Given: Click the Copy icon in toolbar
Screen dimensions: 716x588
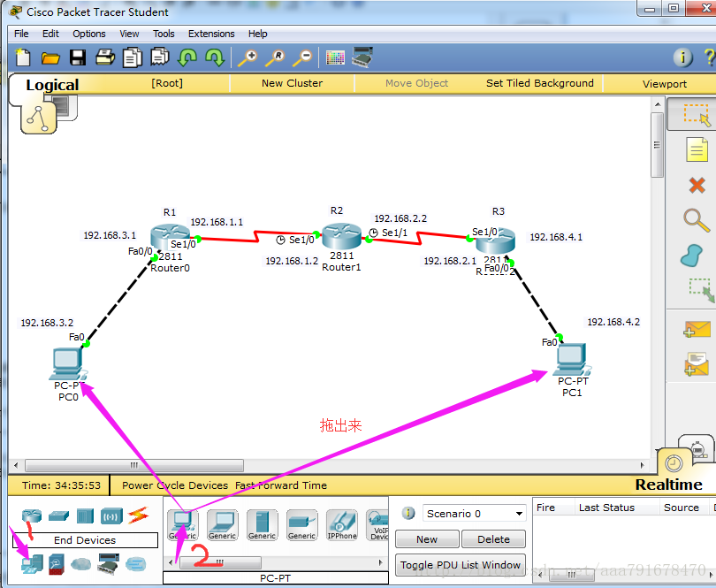Looking at the screenshot, I should pos(133,58).
